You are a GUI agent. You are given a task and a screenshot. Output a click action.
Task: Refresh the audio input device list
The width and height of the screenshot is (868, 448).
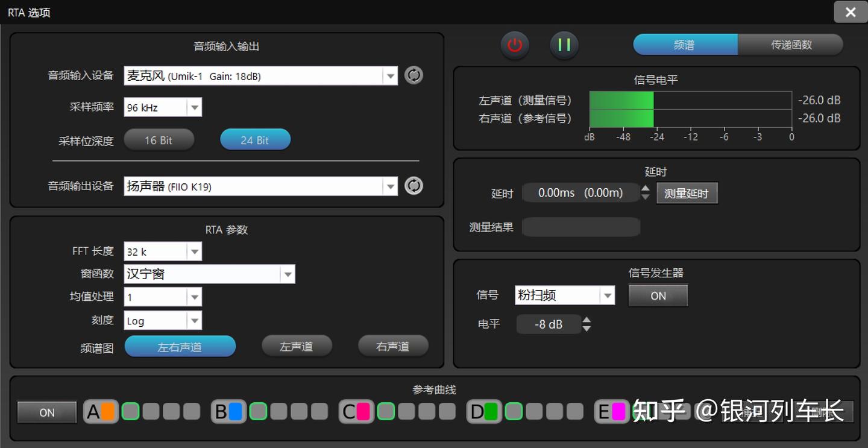pos(414,75)
